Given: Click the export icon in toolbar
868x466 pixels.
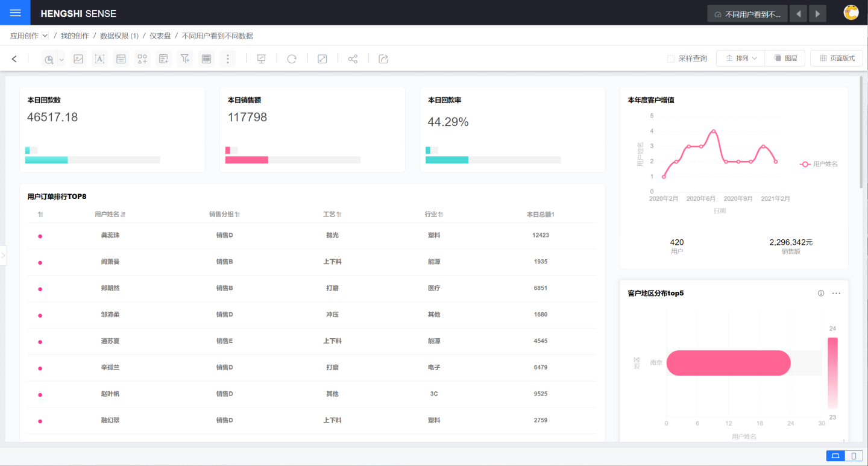Looking at the screenshot, I should [383, 58].
